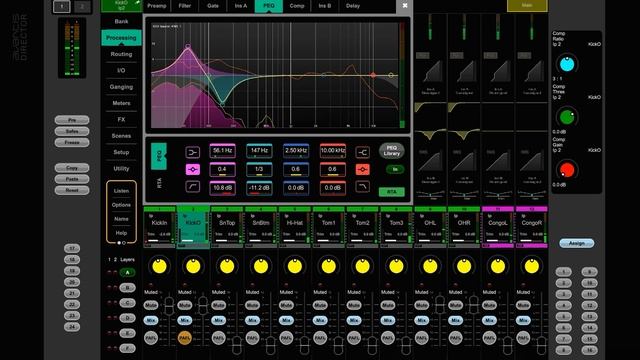Click the Reset button
Viewport: 640px width, 360px height.
(72, 190)
